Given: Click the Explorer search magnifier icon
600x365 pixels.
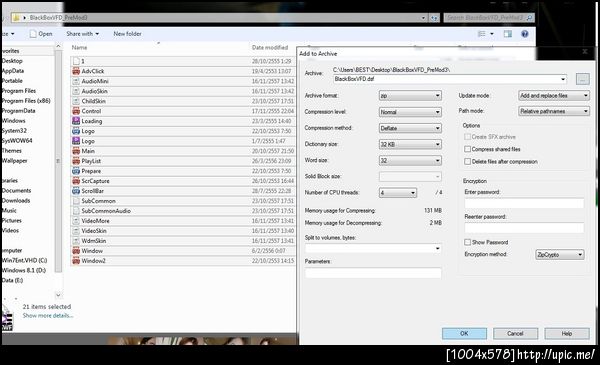Looking at the screenshot, I should [530, 18].
